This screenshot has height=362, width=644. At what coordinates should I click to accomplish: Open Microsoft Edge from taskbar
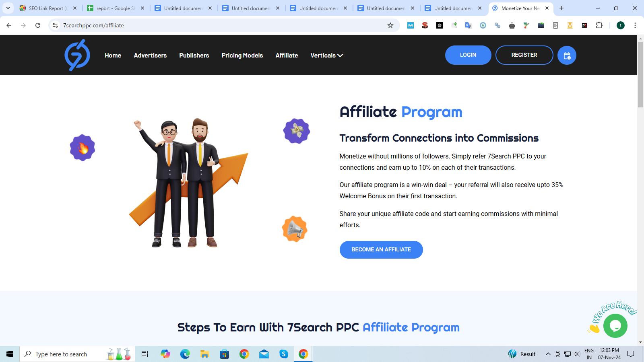pos(185,354)
